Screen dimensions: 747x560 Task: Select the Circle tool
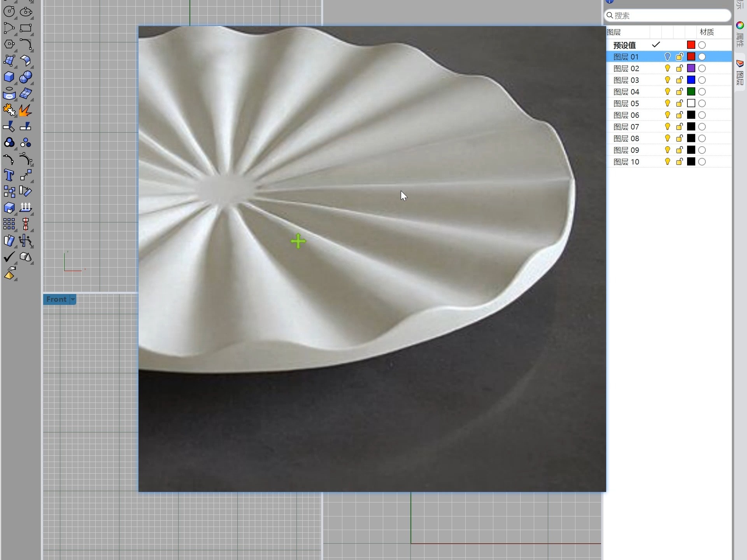point(9,12)
